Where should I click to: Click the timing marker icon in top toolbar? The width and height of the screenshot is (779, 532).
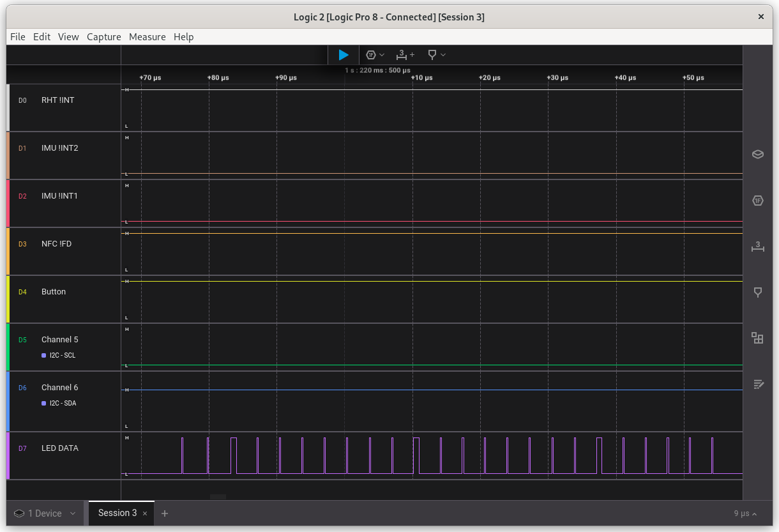tap(432, 55)
